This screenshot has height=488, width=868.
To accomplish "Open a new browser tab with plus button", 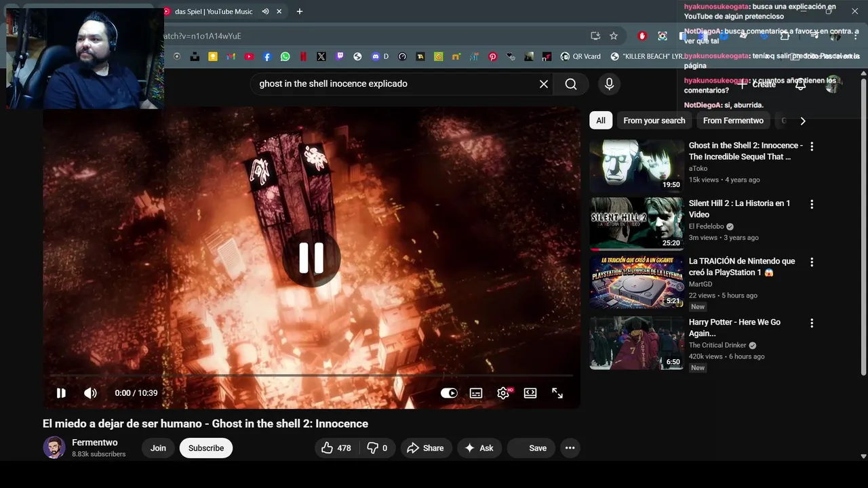I will (x=300, y=12).
